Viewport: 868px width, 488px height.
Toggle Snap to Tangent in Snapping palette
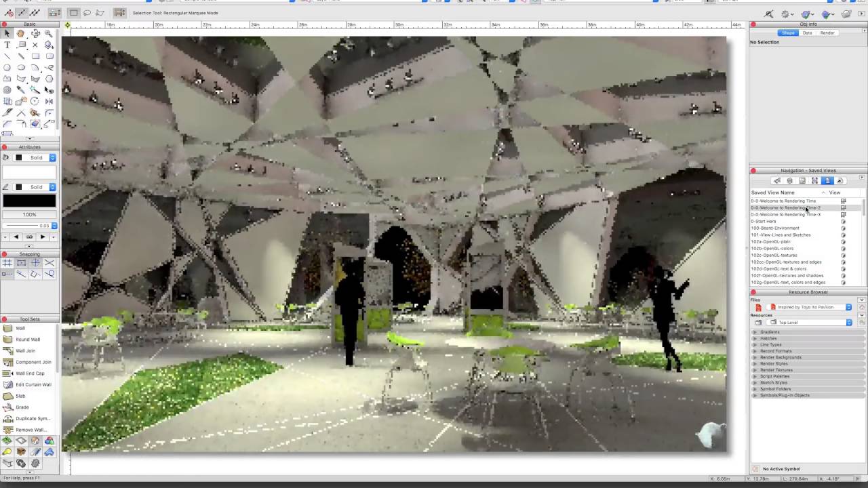pyautogui.click(x=50, y=274)
